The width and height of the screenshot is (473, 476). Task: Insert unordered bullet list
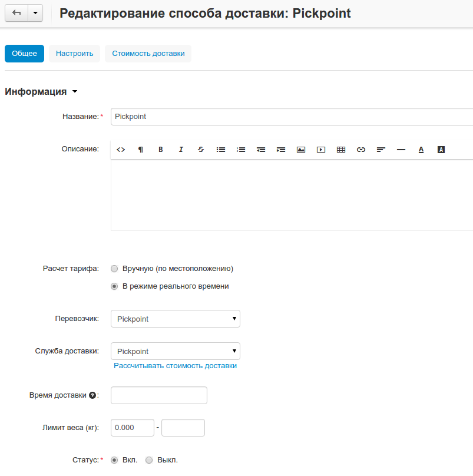coord(221,150)
